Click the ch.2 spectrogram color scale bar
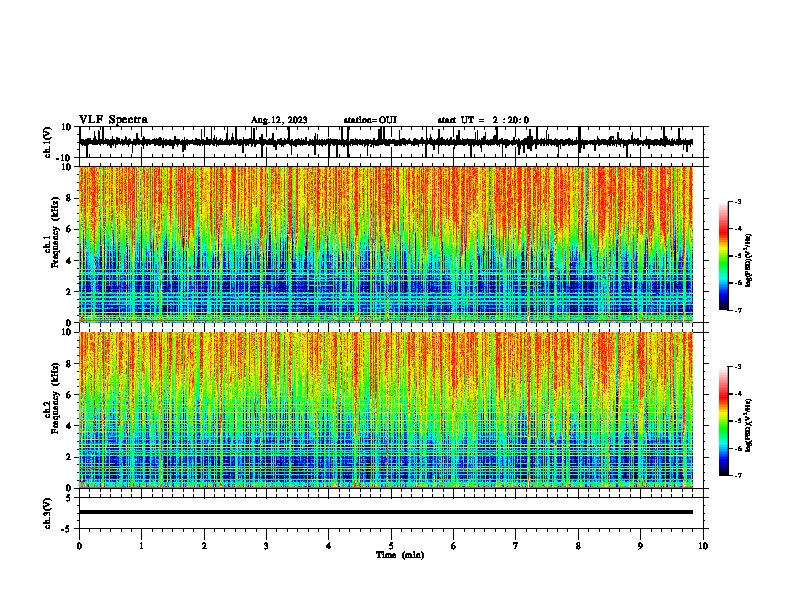 pos(724,421)
